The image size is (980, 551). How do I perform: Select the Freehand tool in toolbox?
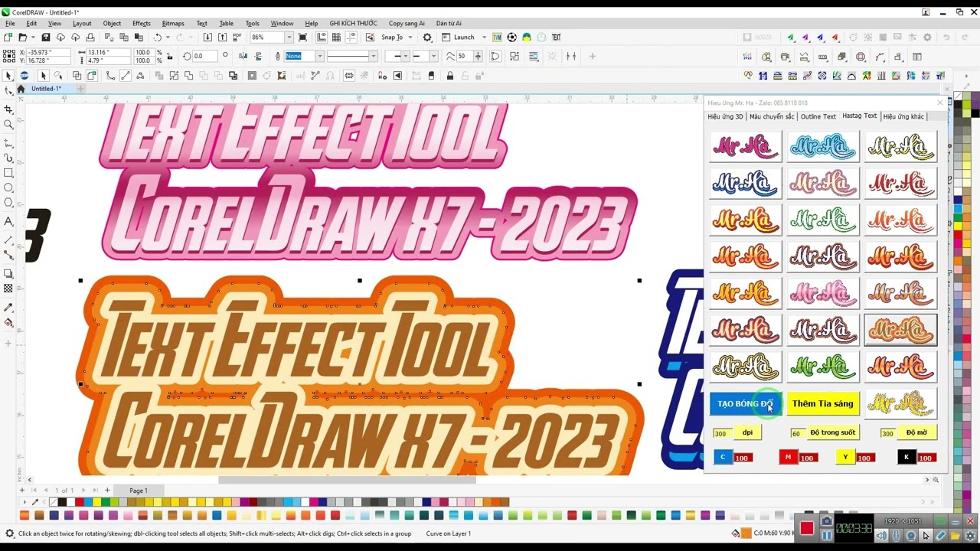click(x=8, y=143)
